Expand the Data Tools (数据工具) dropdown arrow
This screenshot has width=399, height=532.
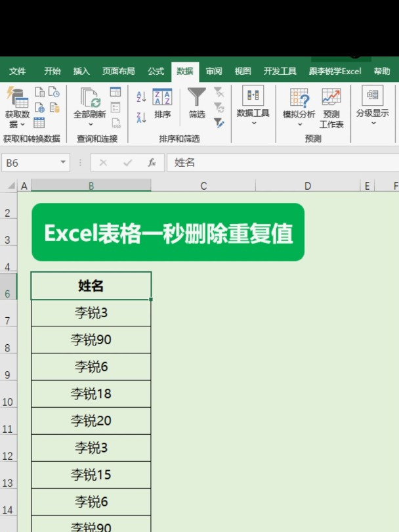point(254,123)
